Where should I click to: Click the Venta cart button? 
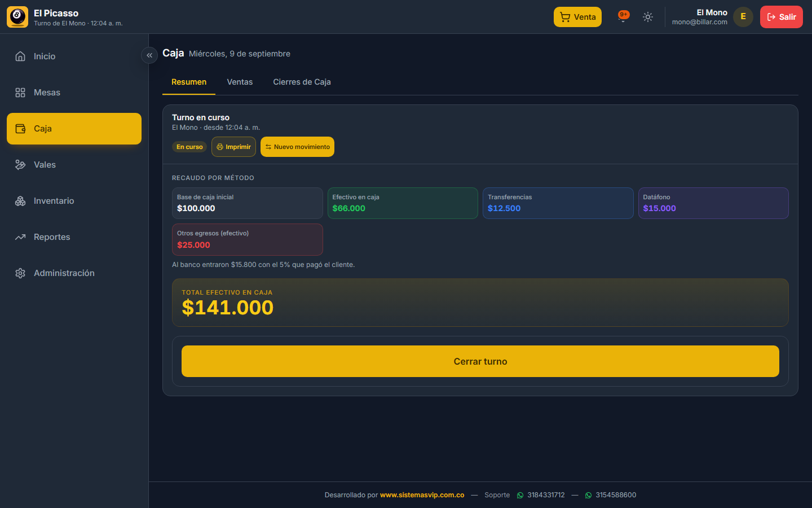click(x=577, y=17)
